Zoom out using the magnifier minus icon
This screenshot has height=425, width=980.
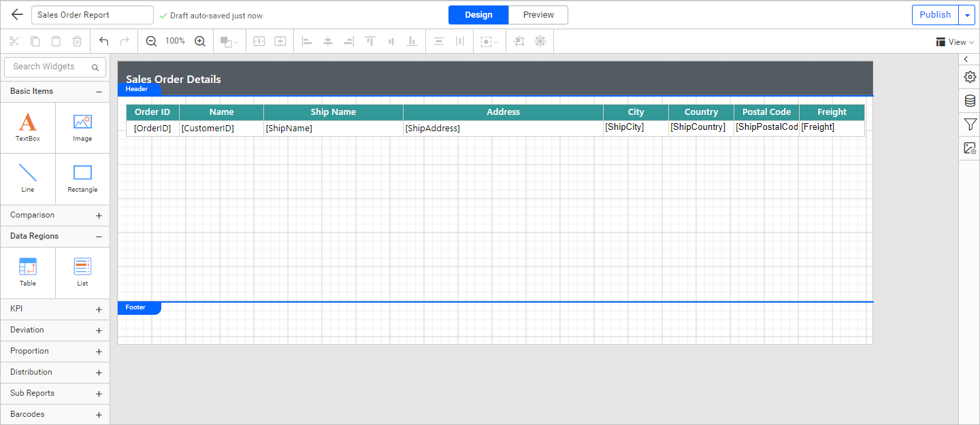tap(150, 41)
